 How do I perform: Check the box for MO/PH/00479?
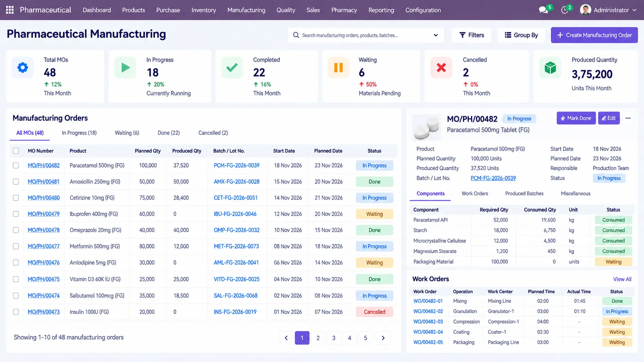pyautogui.click(x=16, y=214)
